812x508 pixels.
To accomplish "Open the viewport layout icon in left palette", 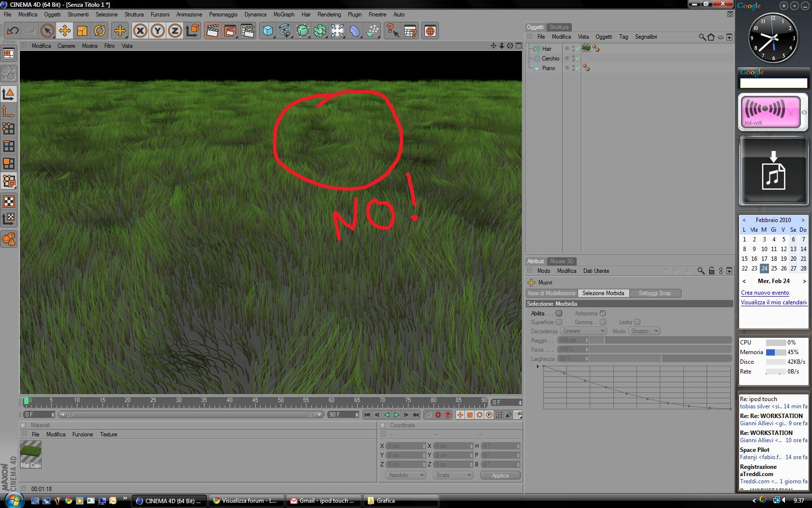I will (9, 54).
